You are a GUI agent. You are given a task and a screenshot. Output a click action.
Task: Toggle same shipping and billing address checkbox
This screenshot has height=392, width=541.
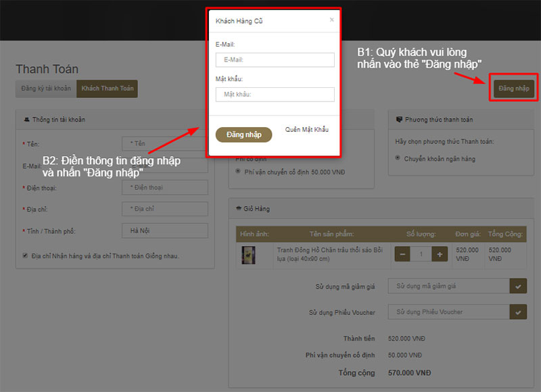(x=25, y=256)
